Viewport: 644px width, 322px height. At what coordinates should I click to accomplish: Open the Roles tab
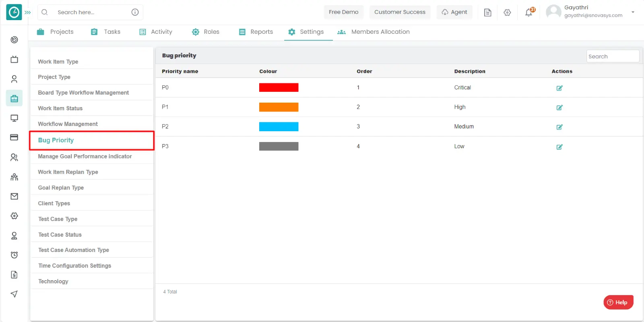click(206, 32)
